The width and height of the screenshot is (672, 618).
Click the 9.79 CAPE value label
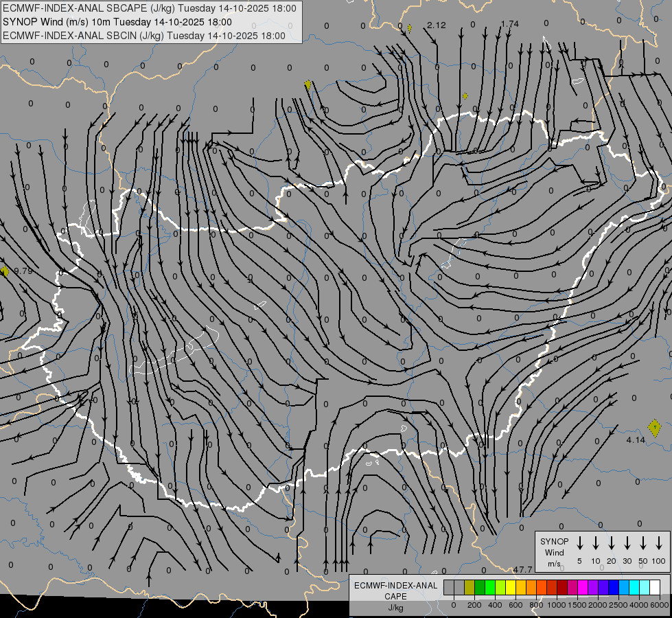[23, 271]
